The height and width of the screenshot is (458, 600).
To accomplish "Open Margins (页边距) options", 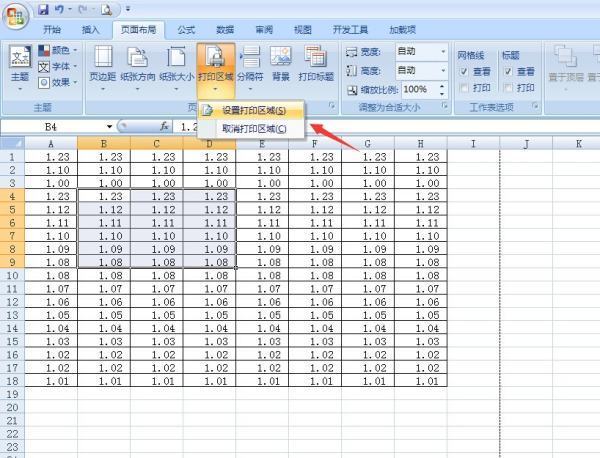I will [103, 68].
